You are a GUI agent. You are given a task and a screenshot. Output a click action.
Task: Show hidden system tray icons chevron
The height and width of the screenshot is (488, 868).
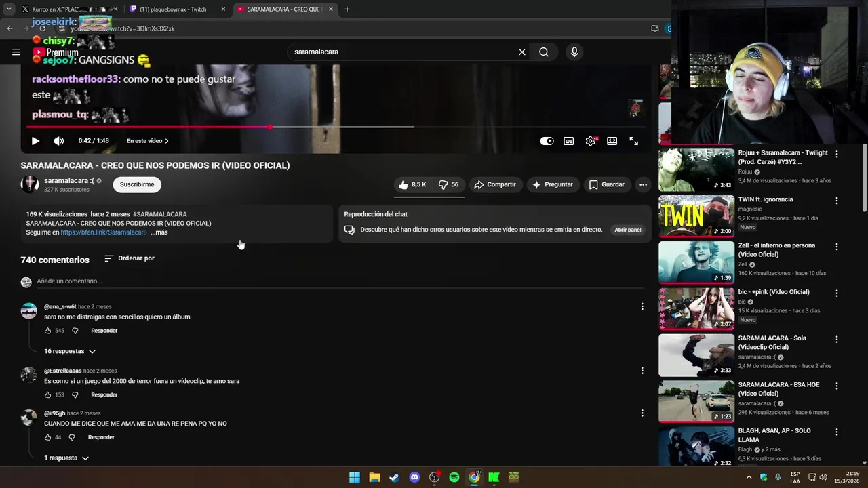click(749, 477)
